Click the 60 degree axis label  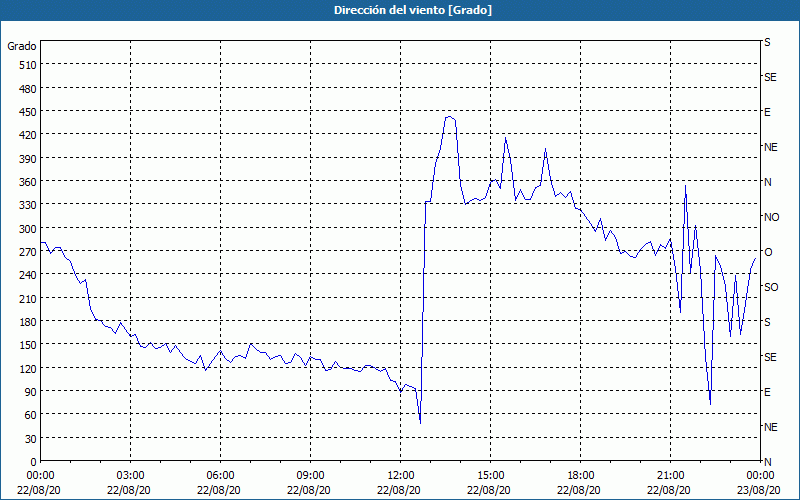(31, 415)
